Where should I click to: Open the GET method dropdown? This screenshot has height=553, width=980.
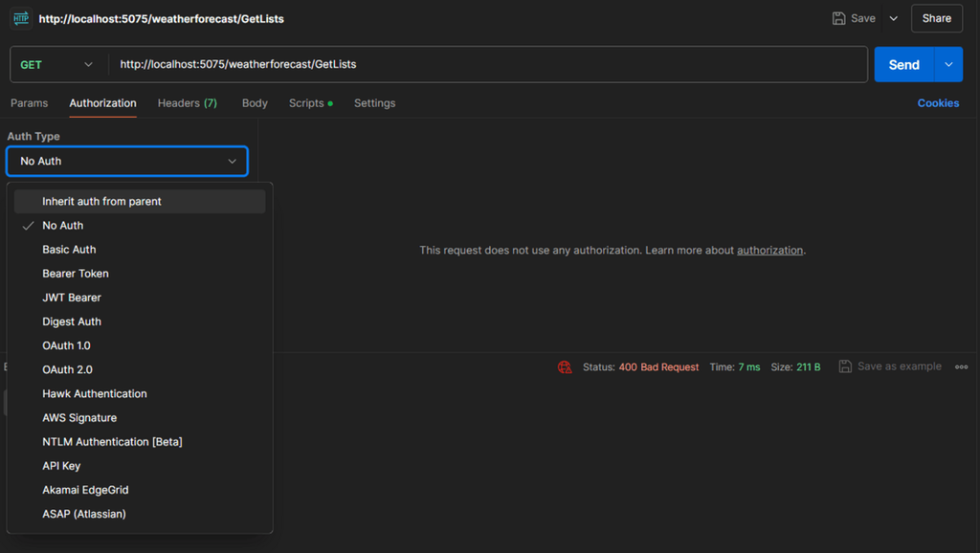pyautogui.click(x=56, y=65)
